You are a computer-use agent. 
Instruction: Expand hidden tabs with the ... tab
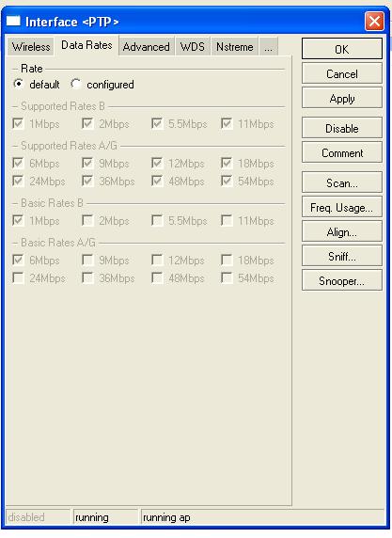(x=269, y=47)
